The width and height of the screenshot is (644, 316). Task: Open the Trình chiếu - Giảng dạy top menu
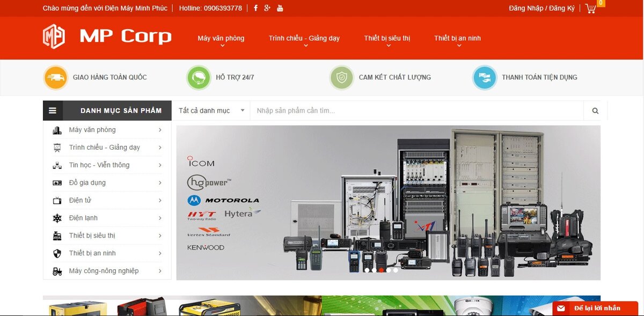pyautogui.click(x=304, y=39)
